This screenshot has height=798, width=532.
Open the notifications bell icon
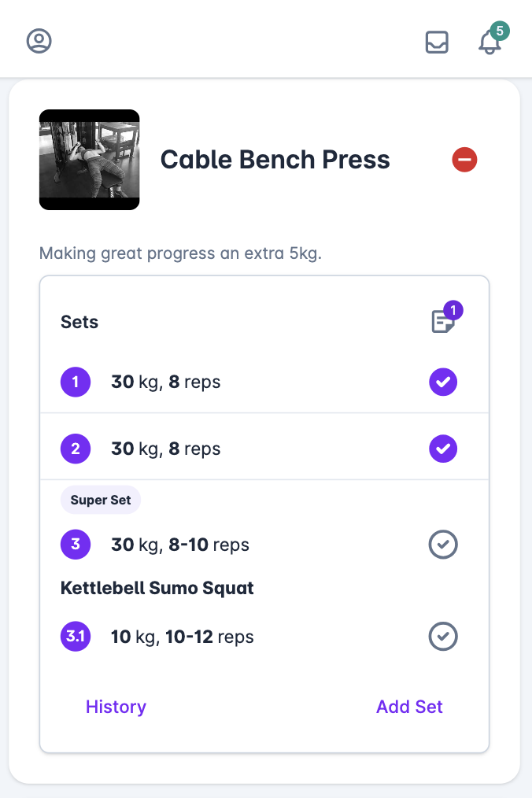click(x=490, y=42)
